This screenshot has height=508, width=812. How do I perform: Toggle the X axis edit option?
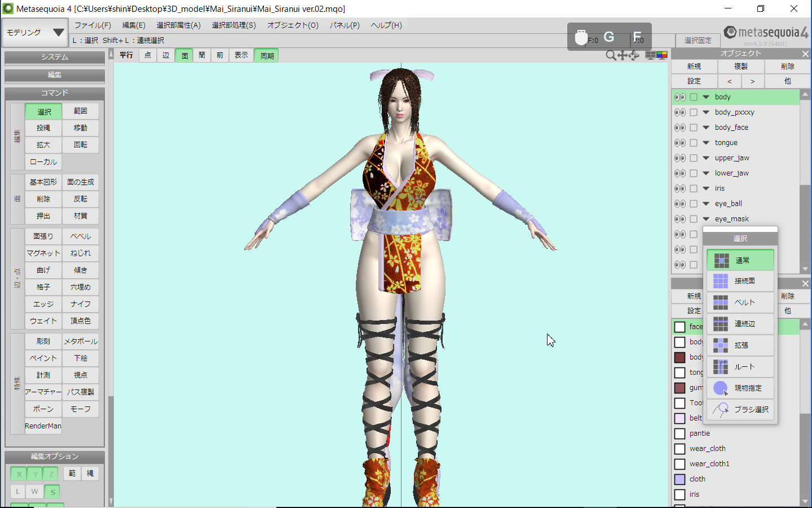coord(19,474)
